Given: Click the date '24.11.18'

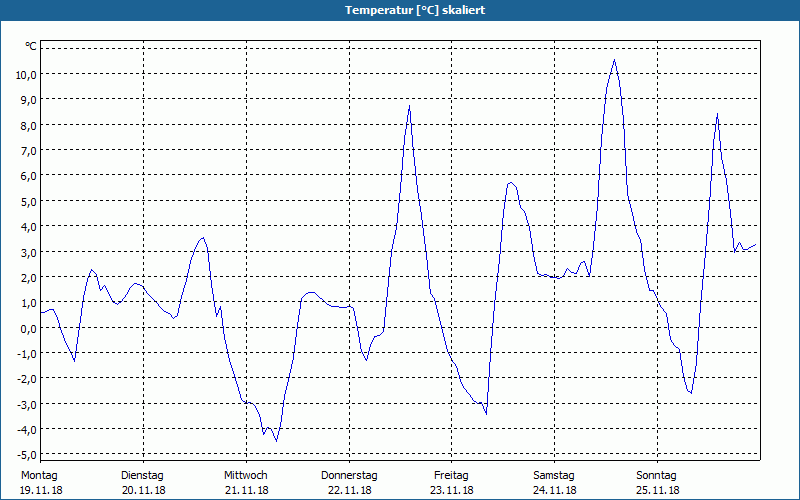Looking at the screenshot, I should (555, 490).
